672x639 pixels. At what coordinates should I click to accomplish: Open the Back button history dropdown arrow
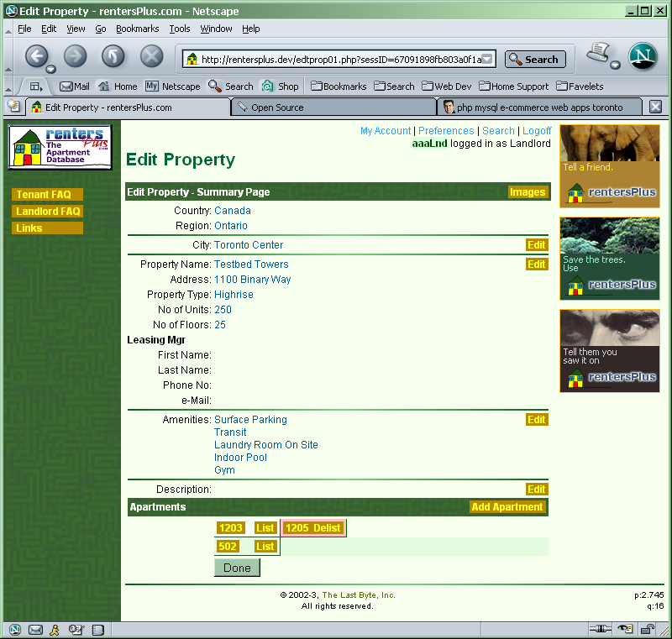pos(51,69)
